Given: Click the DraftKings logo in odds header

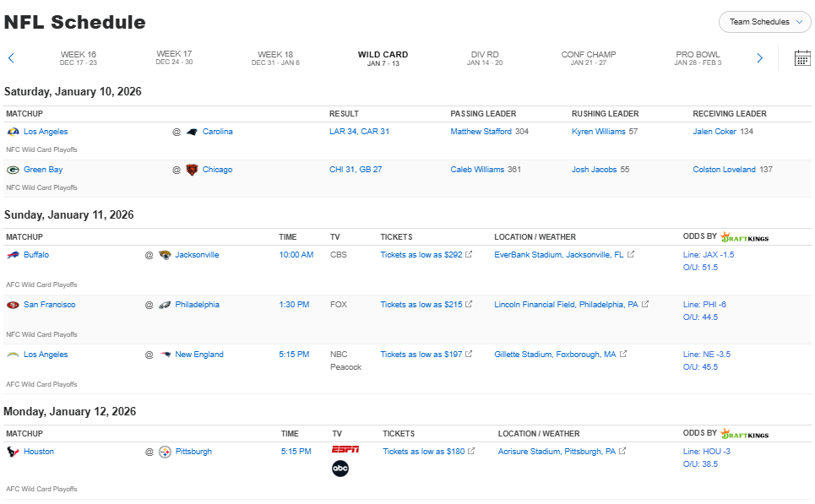Looking at the screenshot, I should click(x=743, y=236).
